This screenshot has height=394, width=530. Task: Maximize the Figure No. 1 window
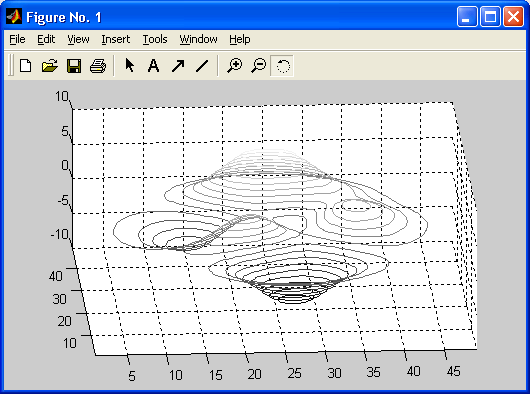coord(490,16)
